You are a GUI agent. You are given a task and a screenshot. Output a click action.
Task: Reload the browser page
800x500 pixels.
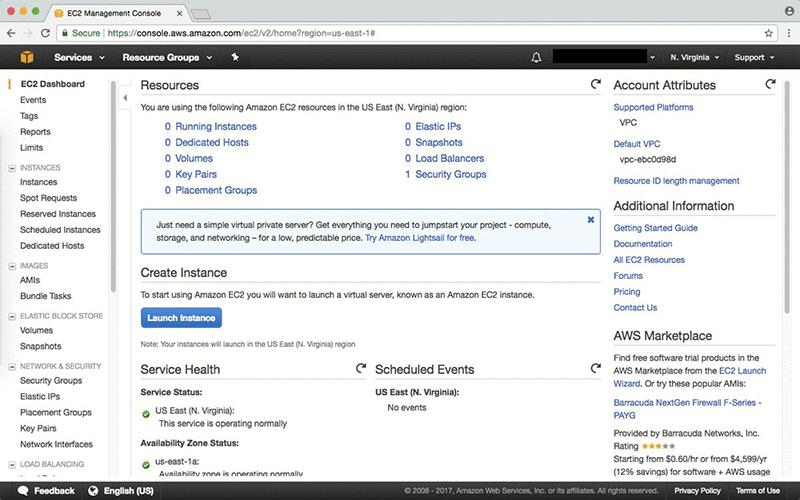(45, 33)
